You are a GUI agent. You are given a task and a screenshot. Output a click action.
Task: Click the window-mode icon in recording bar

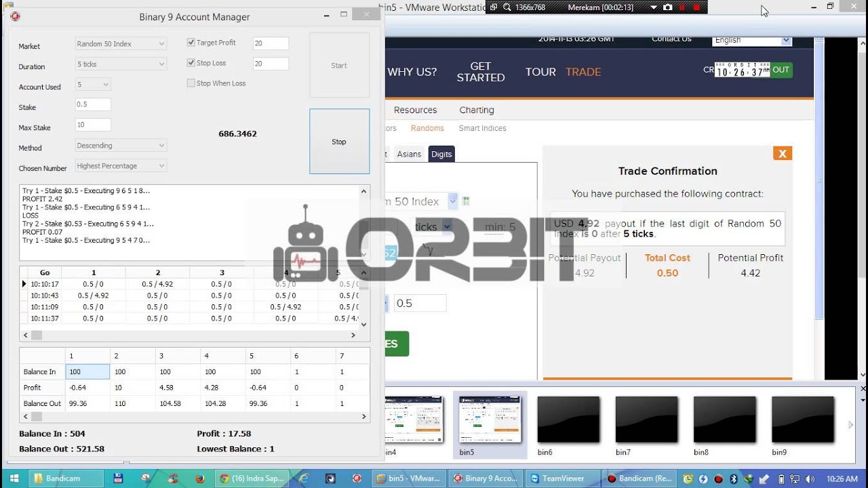(x=493, y=7)
